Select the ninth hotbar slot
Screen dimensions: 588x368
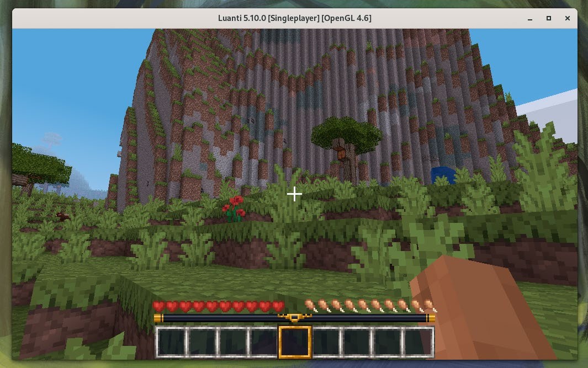click(x=418, y=342)
